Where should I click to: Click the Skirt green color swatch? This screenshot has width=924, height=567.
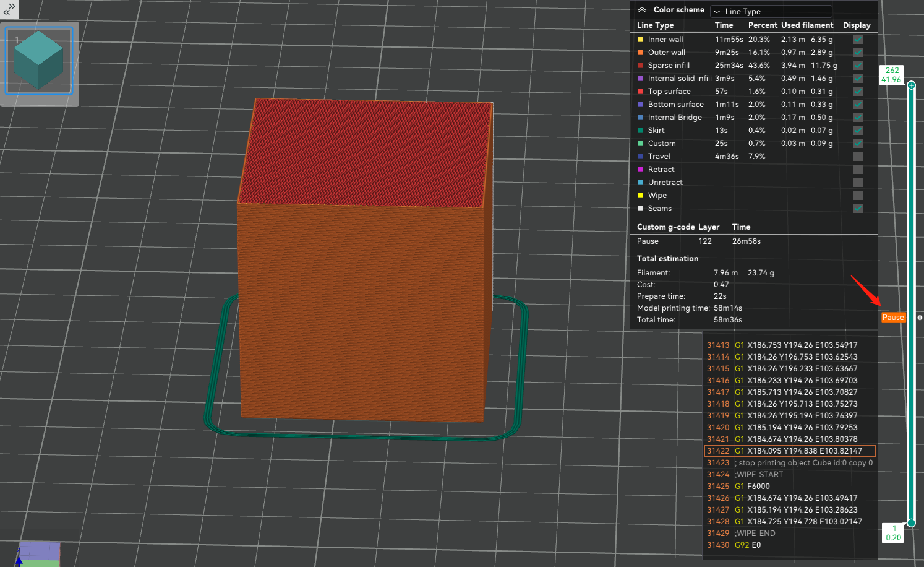coord(641,131)
